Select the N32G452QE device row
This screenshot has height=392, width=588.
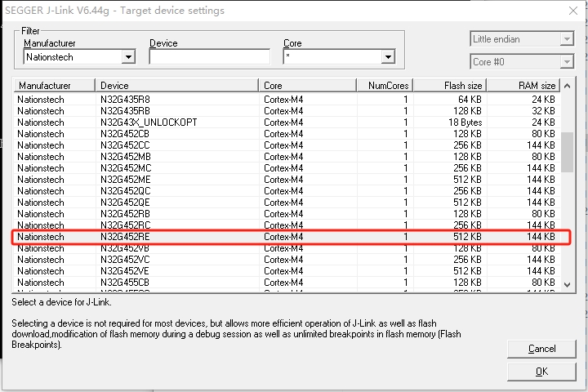(x=287, y=203)
